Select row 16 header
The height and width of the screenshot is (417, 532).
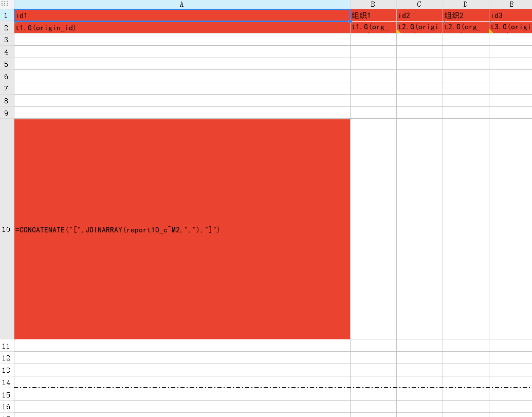(x=7, y=407)
